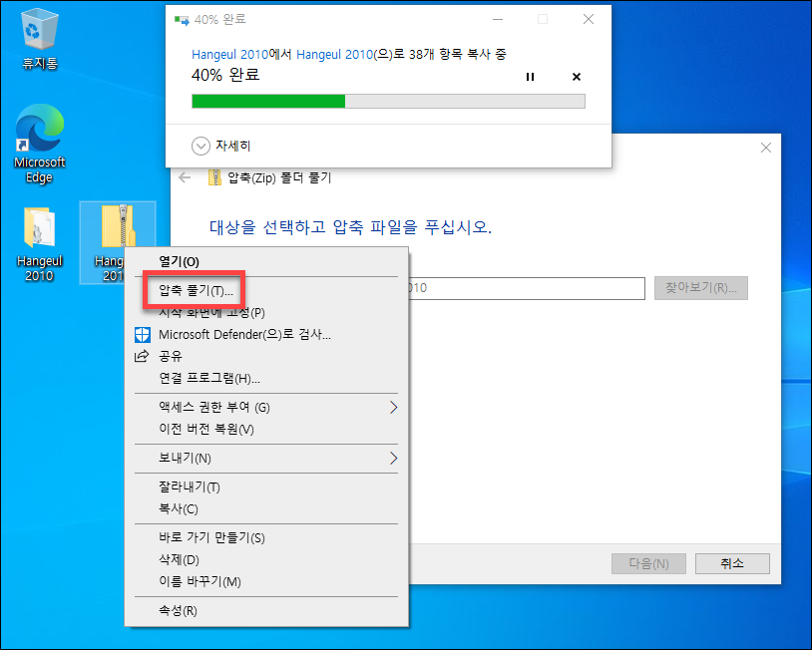The height and width of the screenshot is (650, 812).
Task: Click the source Hangeul 2010 link in copy dialog
Action: (x=229, y=55)
